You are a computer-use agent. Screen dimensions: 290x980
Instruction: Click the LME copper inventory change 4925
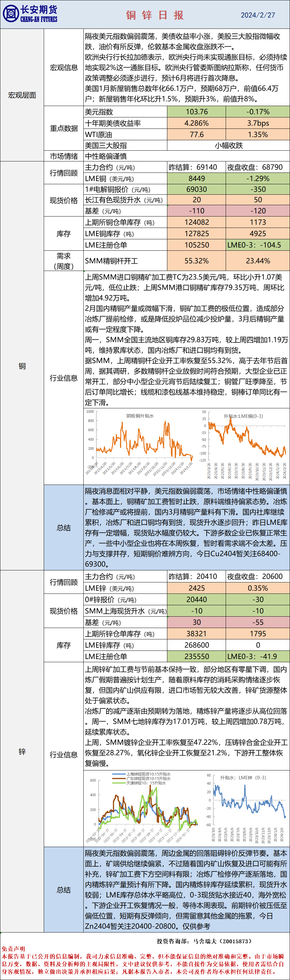pos(258,234)
